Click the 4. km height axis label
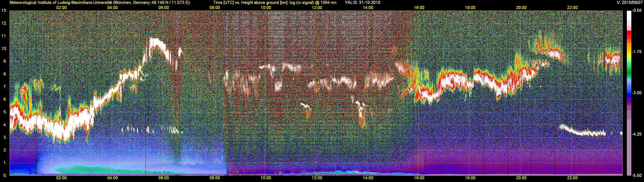 click(x=5, y=125)
